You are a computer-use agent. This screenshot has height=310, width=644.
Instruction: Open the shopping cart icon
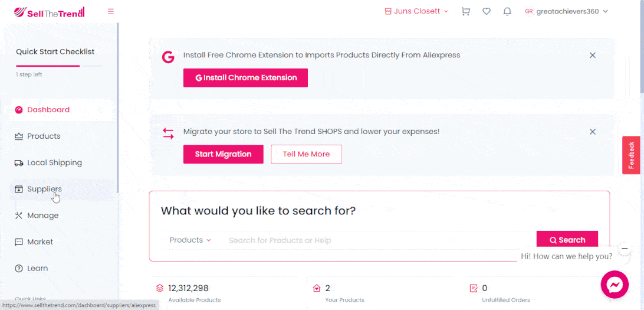point(466,11)
